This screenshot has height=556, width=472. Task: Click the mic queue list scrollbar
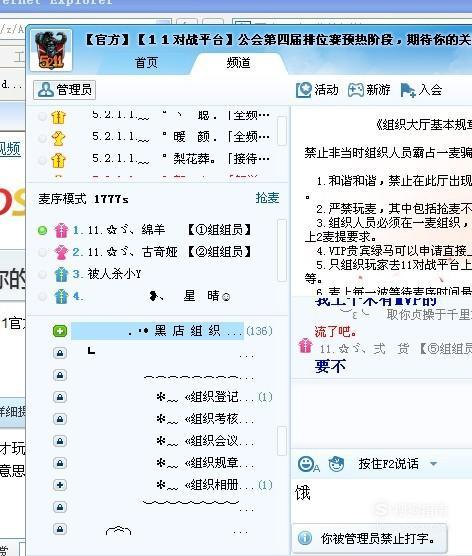click(282, 250)
